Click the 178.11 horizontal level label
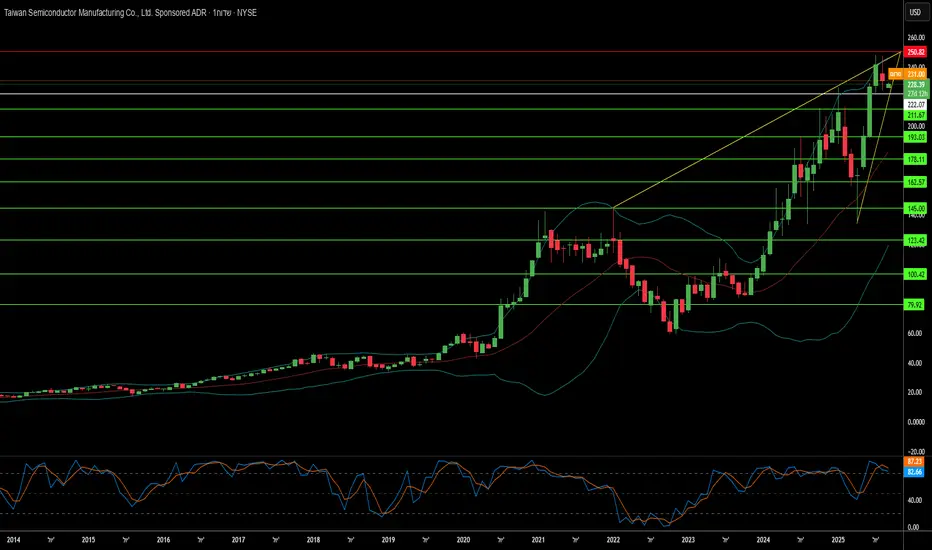Image resolution: width=932 pixels, height=550 pixels. (x=914, y=159)
